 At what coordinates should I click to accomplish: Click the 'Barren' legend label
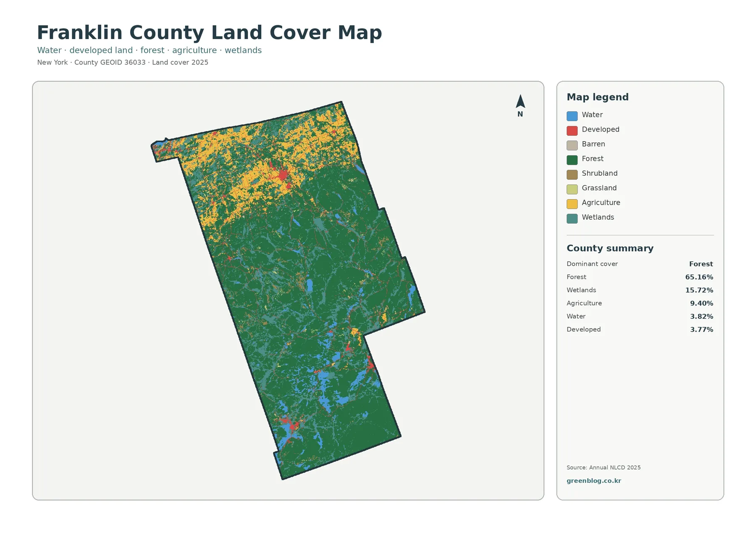pyautogui.click(x=593, y=144)
